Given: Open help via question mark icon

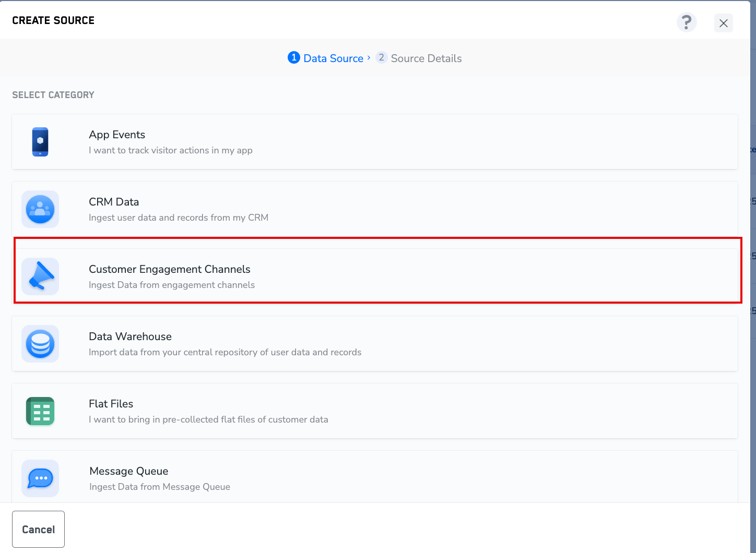Looking at the screenshot, I should 687,22.
